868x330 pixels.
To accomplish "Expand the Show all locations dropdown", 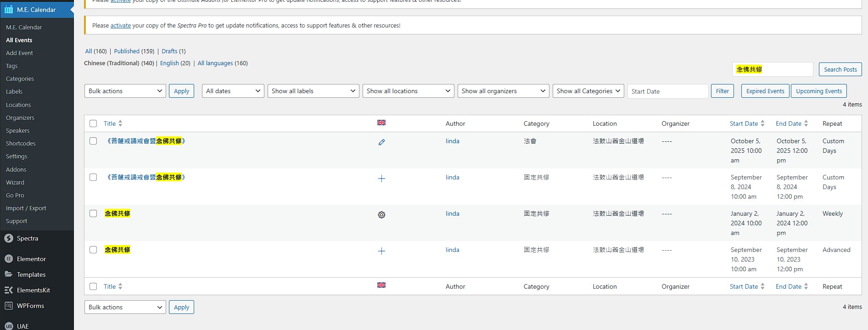I will (408, 91).
